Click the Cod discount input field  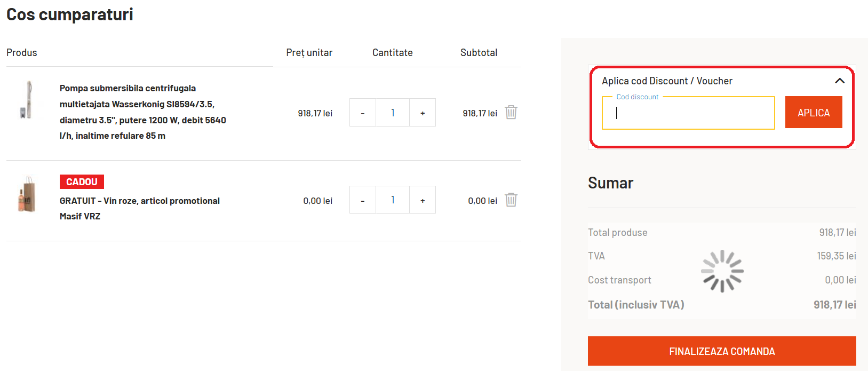[688, 113]
